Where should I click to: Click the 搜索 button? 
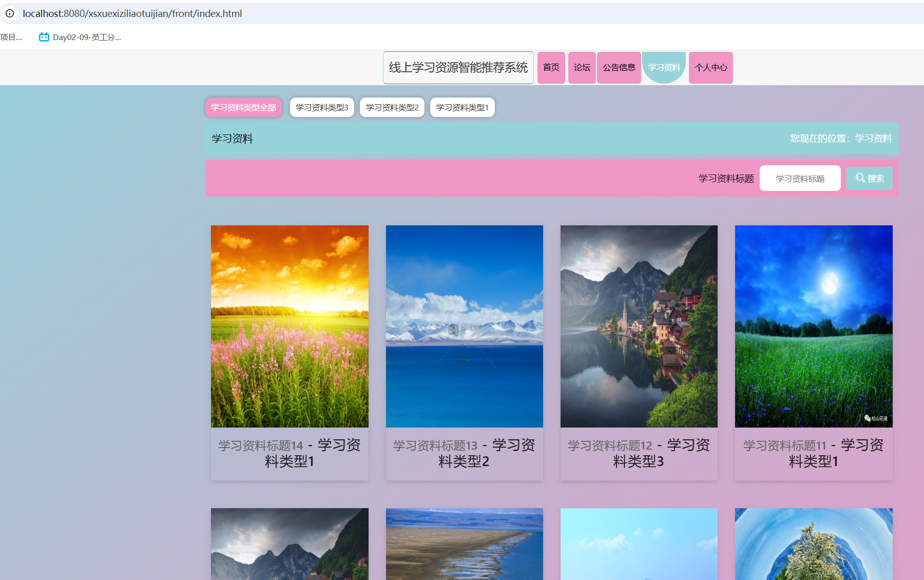tap(870, 178)
